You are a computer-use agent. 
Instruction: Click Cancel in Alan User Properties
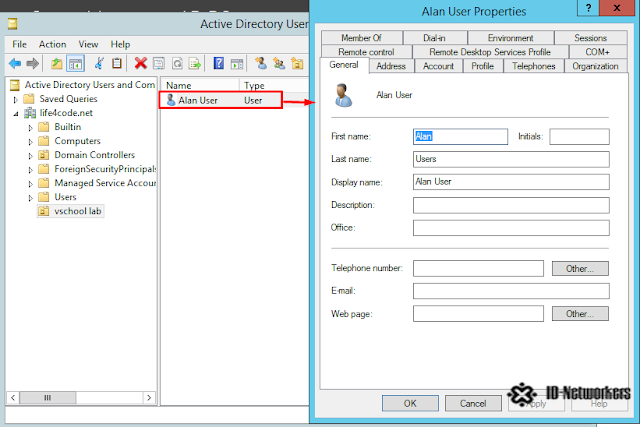pyautogui.click(x=473, y=403)
